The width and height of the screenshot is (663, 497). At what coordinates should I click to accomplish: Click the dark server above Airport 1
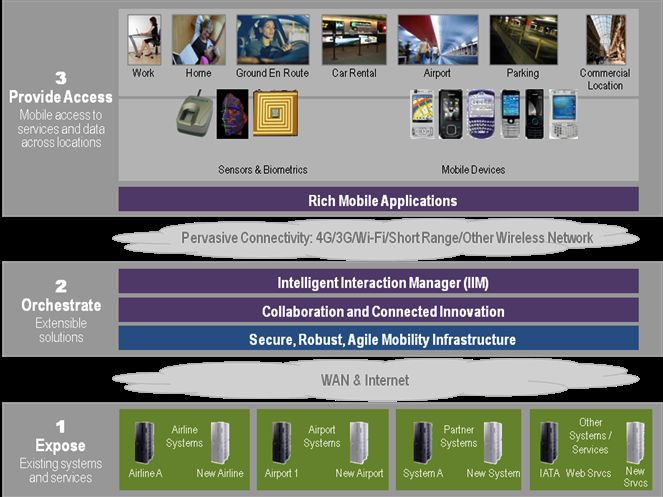coord(281,442)
